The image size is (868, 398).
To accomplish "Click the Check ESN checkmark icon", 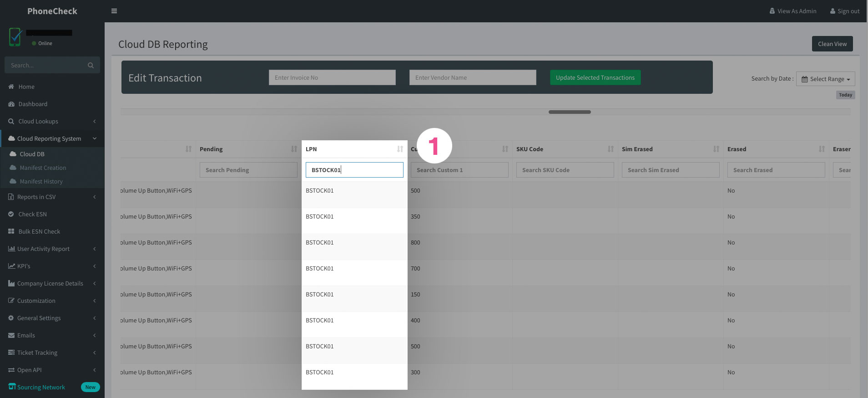I will click(11, 214).
